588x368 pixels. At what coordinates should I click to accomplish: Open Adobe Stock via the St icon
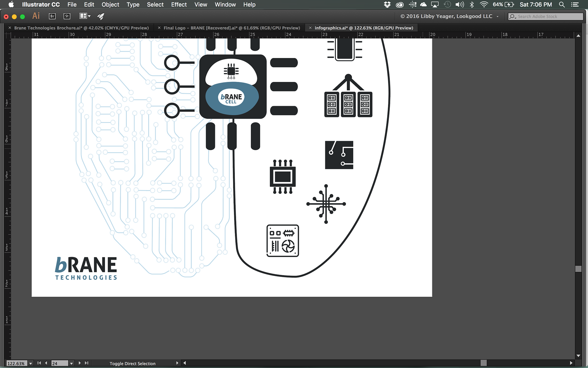coord(67,16)
